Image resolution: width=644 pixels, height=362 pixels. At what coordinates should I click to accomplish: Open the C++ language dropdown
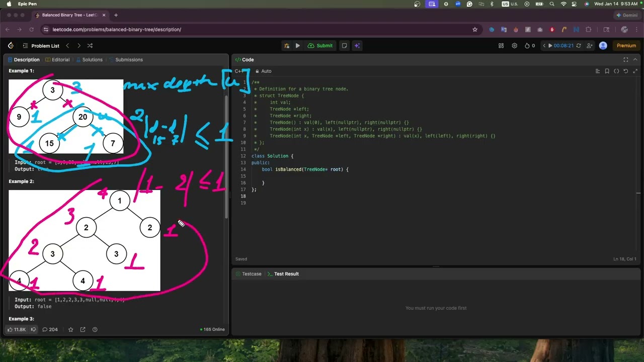(x=240, y=71)
